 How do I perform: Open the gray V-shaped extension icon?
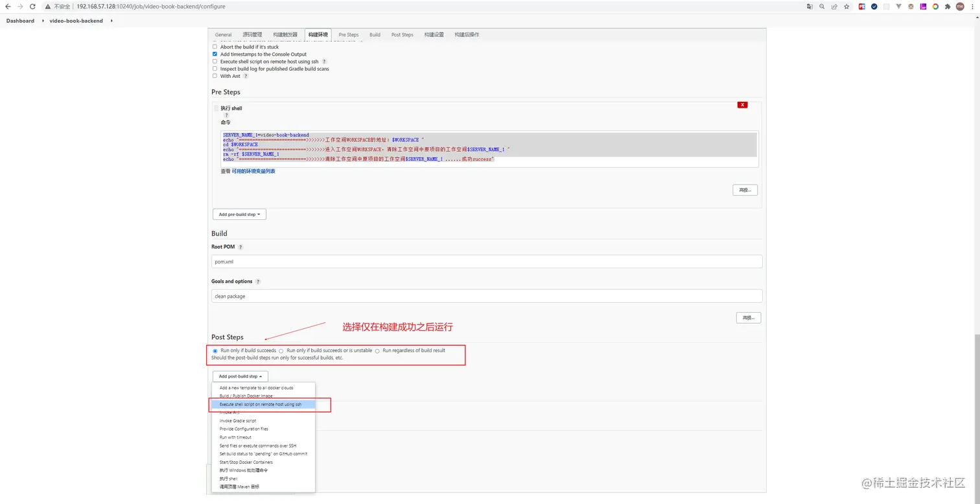899,6
